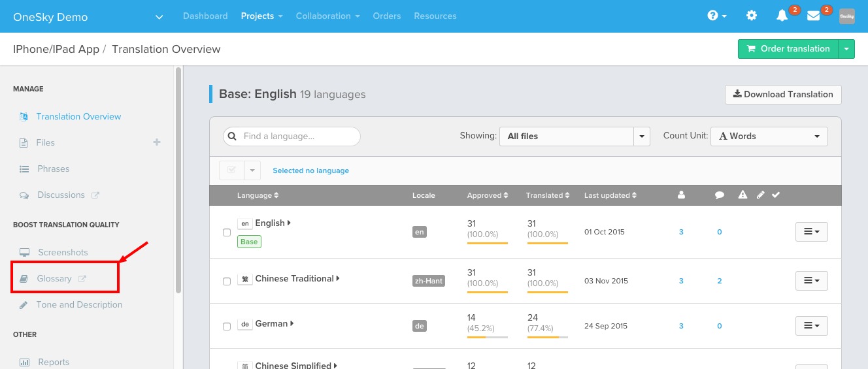Open Glossary external link icon
This screenshot has width=868, height=369.
82,278
